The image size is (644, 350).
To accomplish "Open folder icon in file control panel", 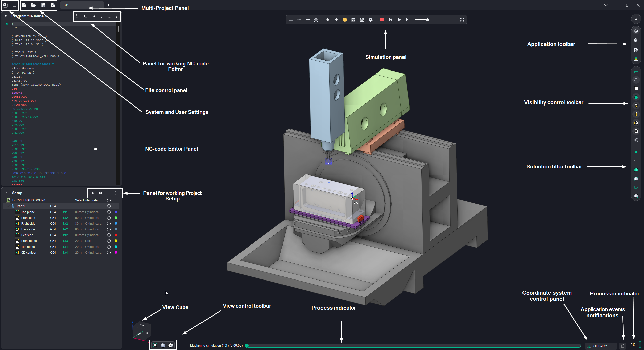I will click(x=33, y=5).
